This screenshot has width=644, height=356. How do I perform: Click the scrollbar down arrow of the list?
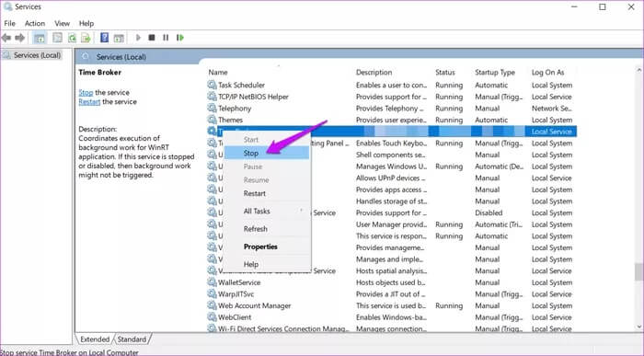pos(638,327)
